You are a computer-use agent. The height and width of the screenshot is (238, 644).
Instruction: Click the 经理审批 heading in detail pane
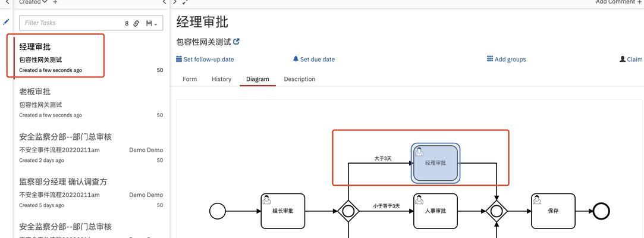[202, 22]
